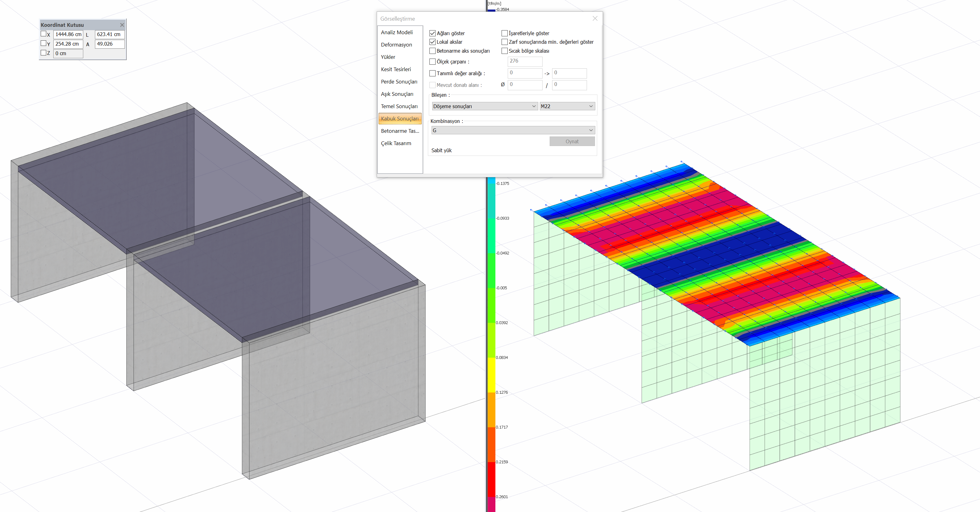Select Perde Sonuçları in side list
The height and width of the screenshot is (512, 980).
399,82
